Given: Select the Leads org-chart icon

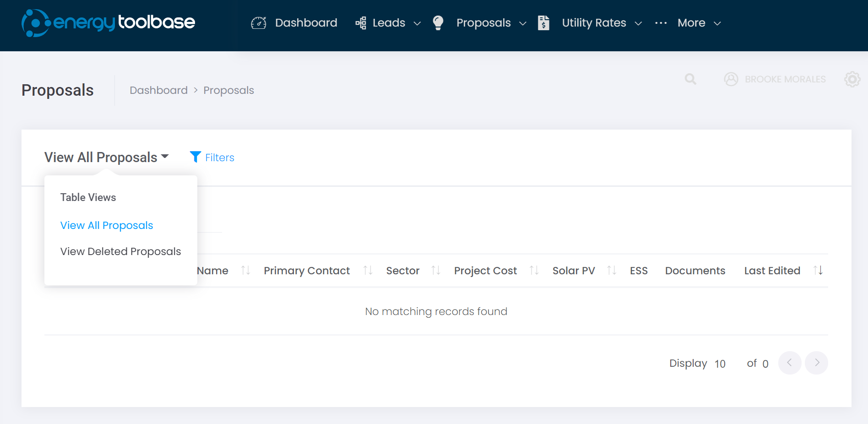Looking at the screenshot, I should click(x=361, y=22).
